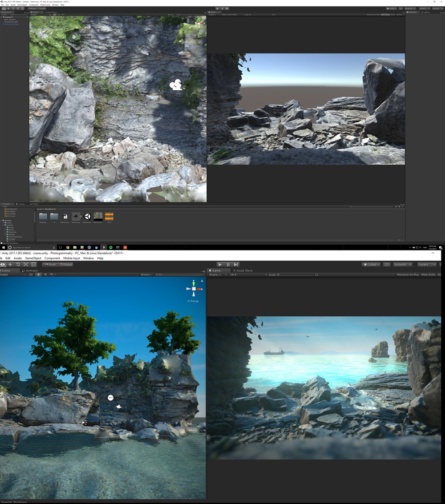This screenshot has width=445, height=504.
Task: Open the Window menu in lower Unity window
Action: click(x=89, y=258)
